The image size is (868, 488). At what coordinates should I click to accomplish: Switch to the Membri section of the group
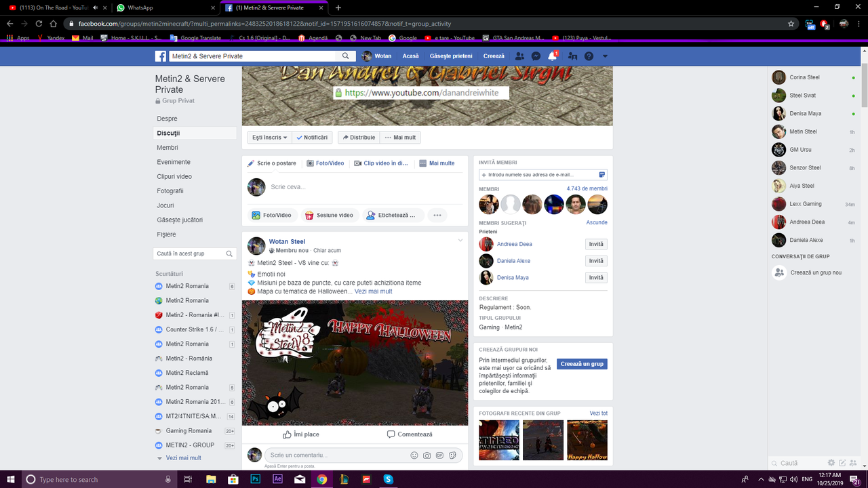pyautogui.click(x=167, y=147)
